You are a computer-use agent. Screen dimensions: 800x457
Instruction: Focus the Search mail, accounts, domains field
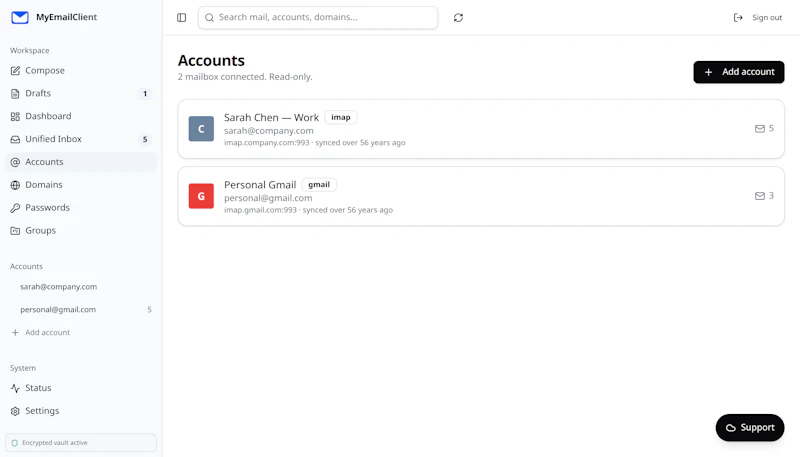pos(318,17)
